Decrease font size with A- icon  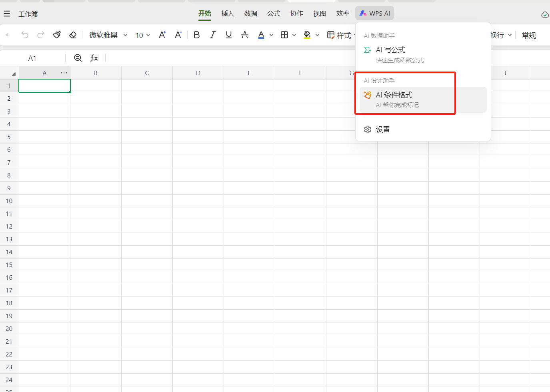point(178,35)
